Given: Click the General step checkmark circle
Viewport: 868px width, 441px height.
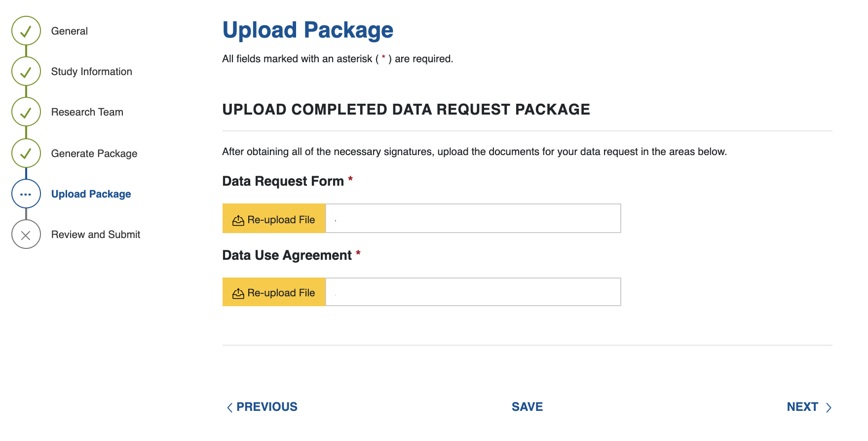Looking at the screenshot, I should [x=26, y=31].
